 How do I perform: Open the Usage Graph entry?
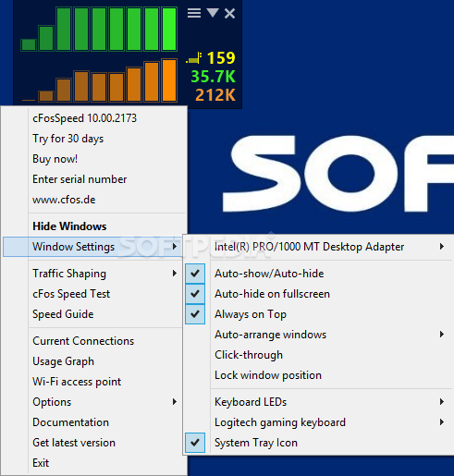pyautogui.click(x=63, y=361)
